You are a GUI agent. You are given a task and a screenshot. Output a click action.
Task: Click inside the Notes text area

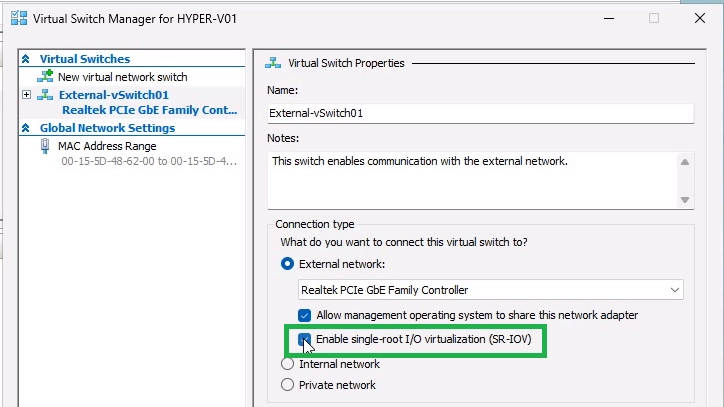click(x=470, y=180)
